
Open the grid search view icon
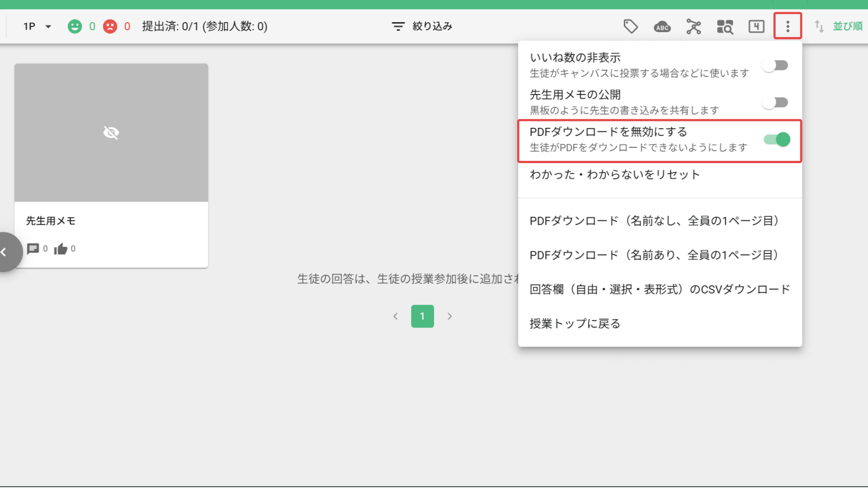click(725, 27)
